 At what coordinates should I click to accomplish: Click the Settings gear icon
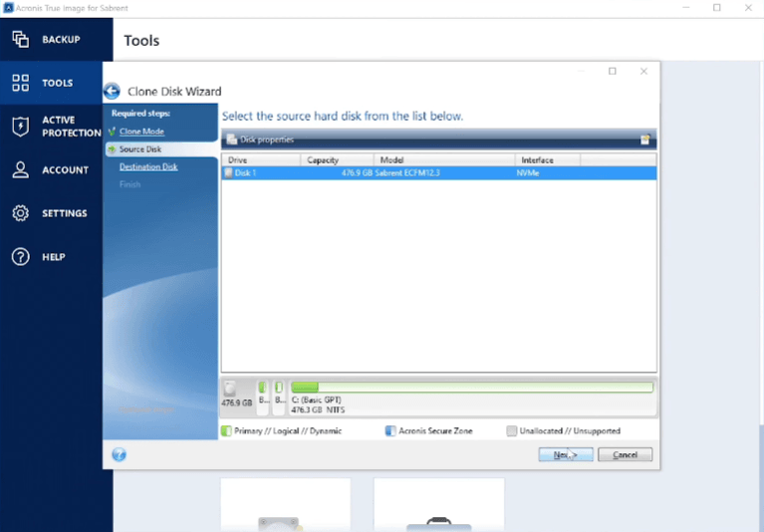coord(21,213)
